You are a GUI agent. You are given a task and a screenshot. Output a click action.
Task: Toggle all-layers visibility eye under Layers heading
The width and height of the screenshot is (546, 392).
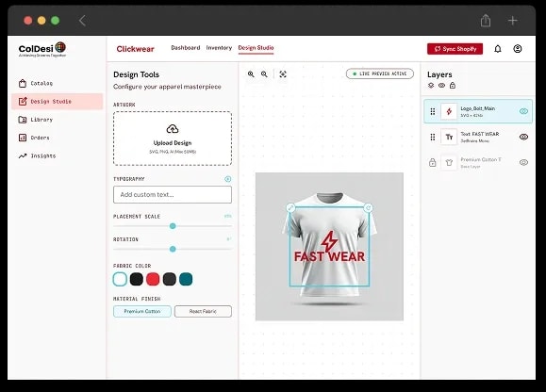click(x=441, y=85)
